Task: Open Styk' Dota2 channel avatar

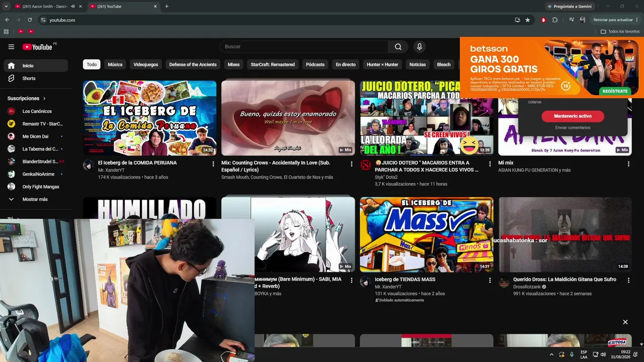Action: coord(366,165)
